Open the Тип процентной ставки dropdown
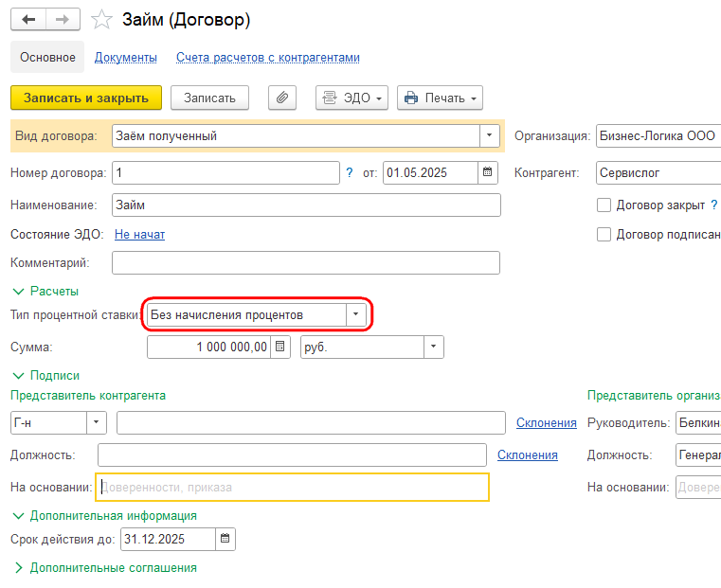This screenshot has height=588, width=721. pos(355,314)
